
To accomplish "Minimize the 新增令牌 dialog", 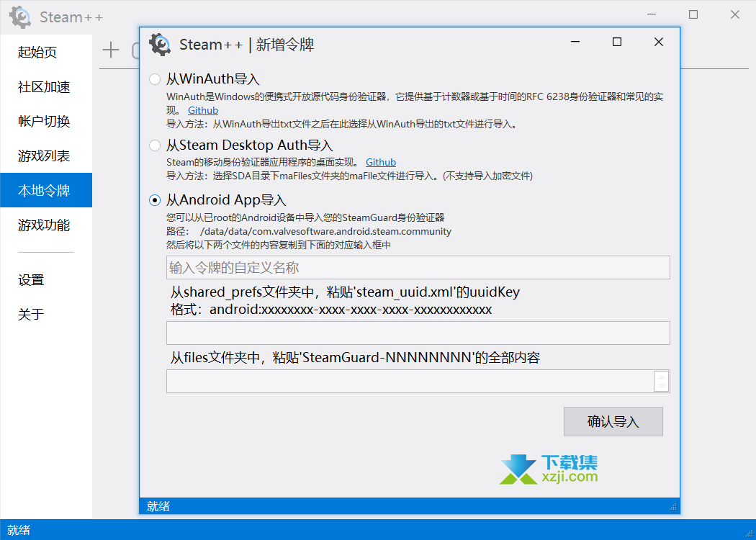I will tap(575, 42).
